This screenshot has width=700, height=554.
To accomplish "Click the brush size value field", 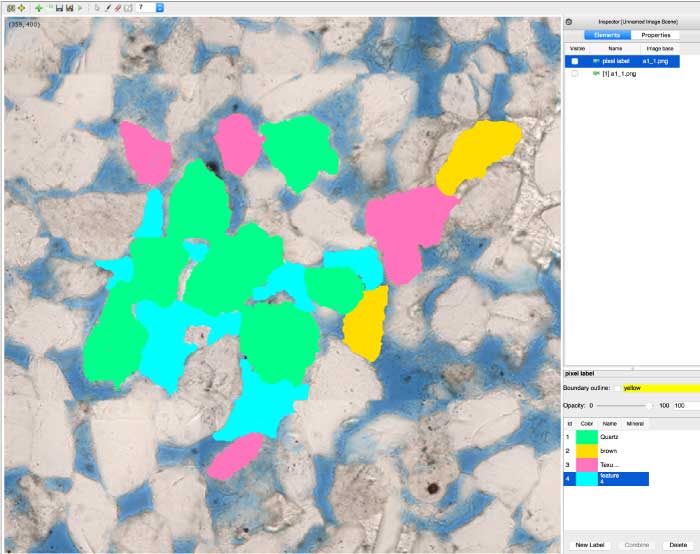I will [x=146, y=8].
